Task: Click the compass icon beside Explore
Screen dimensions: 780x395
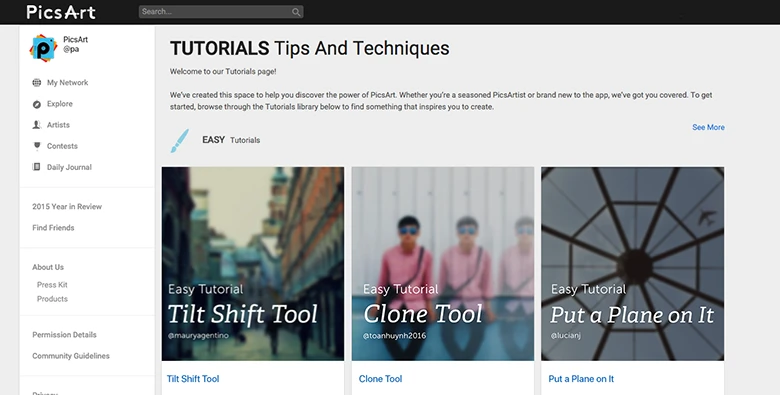Action: (37, 104)
